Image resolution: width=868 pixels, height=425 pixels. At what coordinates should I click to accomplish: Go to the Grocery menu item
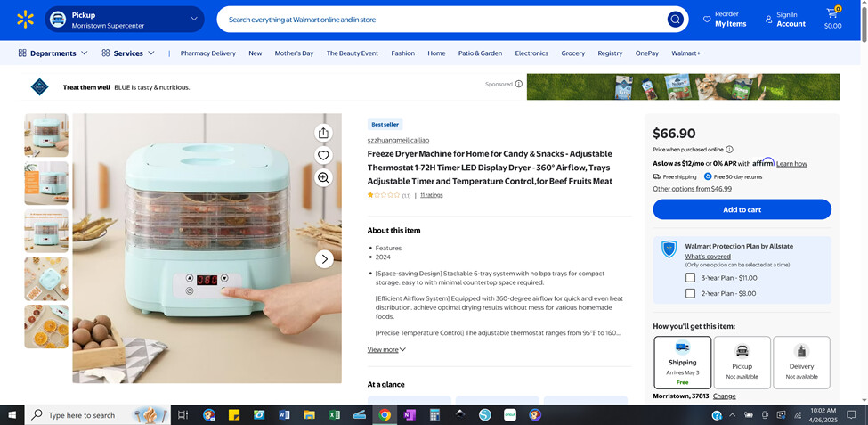click(572, 53)
